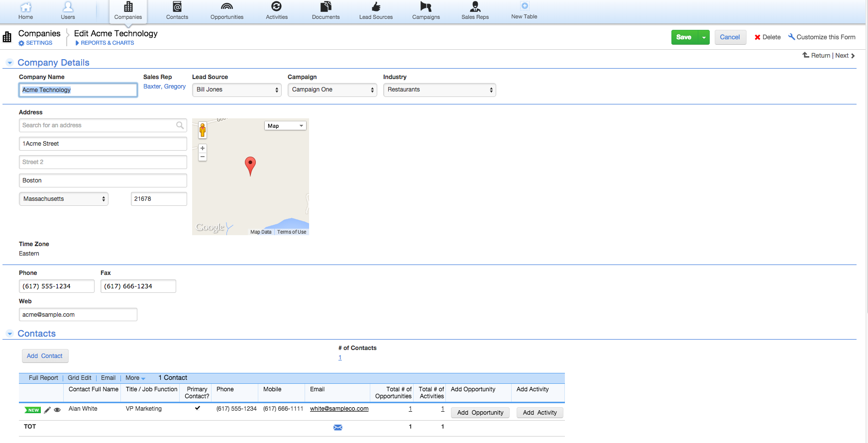868x443 pixels.
Task: Open the state dropdown showing Massachusetts
Action: (x=64, y=199)
